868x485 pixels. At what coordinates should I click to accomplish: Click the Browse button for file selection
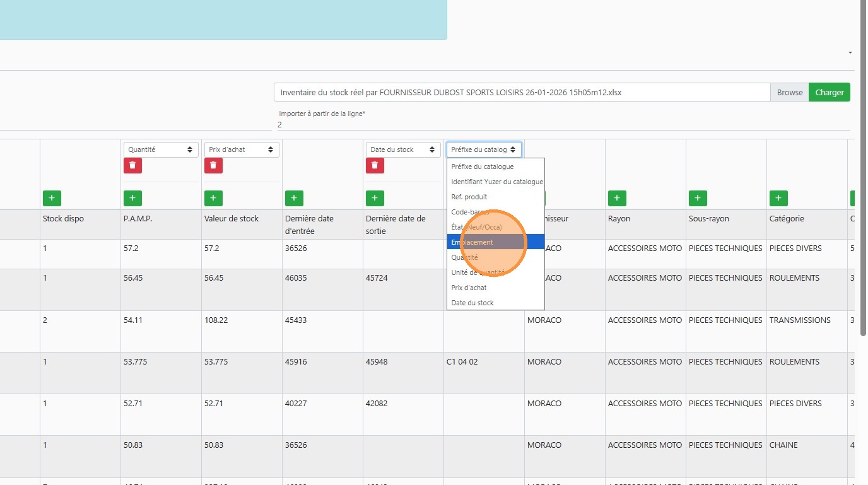pyautogui.click(x=789, y=92)
